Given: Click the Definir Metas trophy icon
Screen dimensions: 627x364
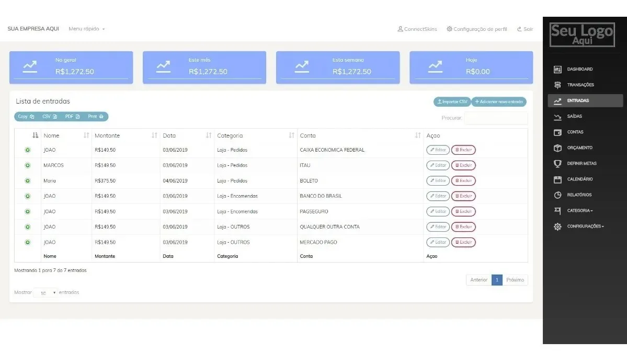Looking at the screenshot, I should [557, 163].
